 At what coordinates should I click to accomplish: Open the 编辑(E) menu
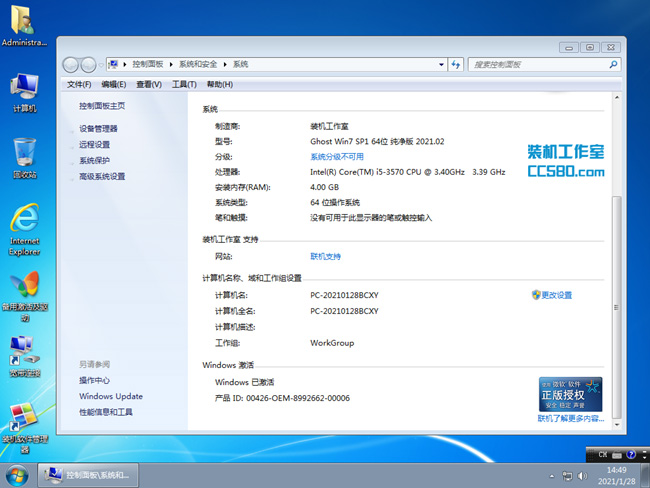click(114, 85)
